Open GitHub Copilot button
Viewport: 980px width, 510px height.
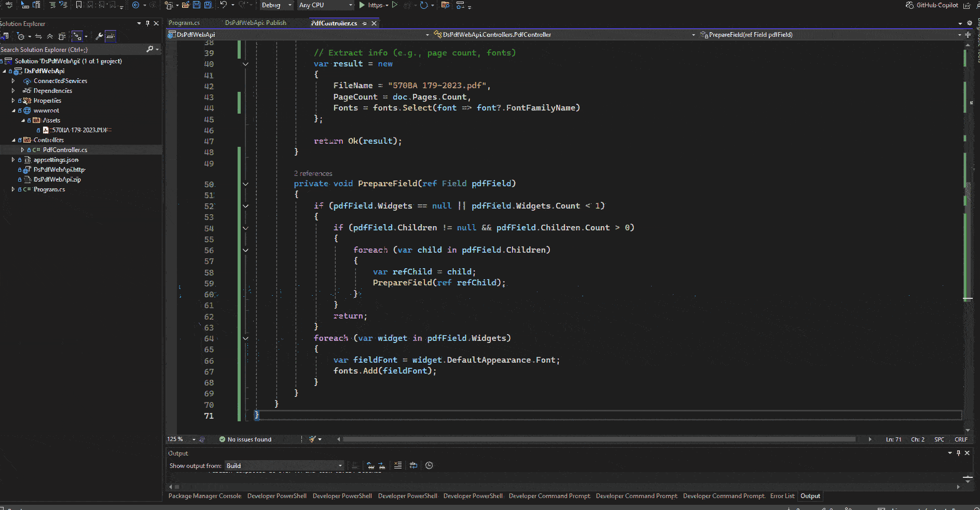coord(932,5)
